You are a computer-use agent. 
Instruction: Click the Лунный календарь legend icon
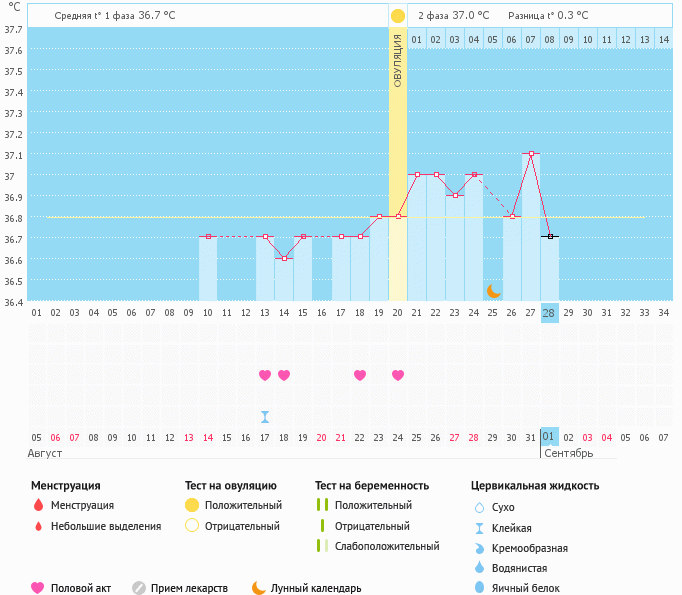pos(259,588)
